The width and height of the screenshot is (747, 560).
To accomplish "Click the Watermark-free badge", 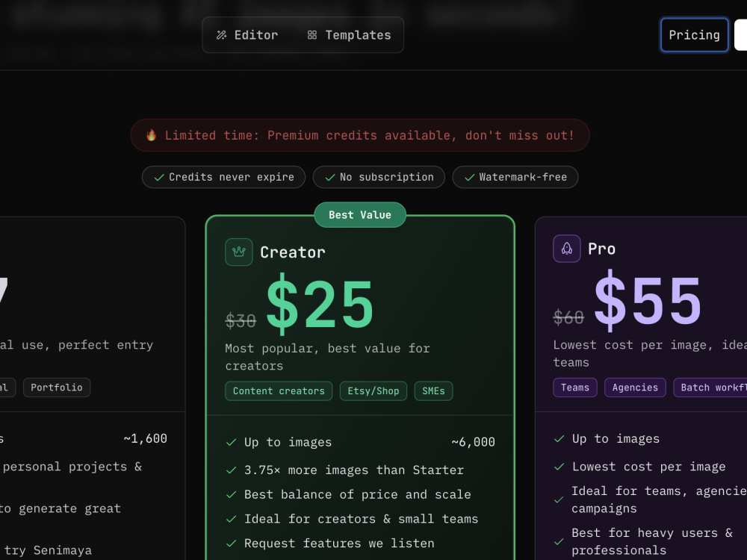I will 515,177.
